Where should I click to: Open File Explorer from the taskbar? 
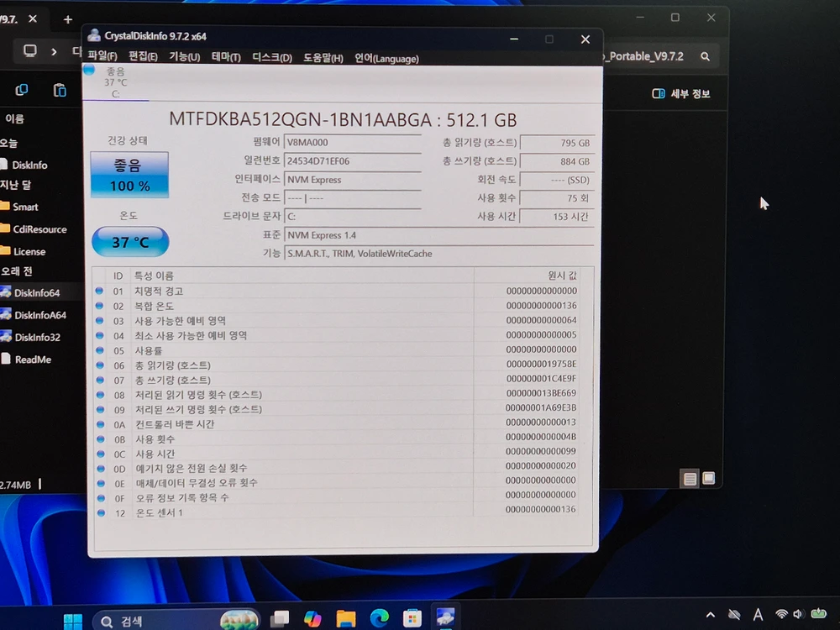(x=346, y=619)
